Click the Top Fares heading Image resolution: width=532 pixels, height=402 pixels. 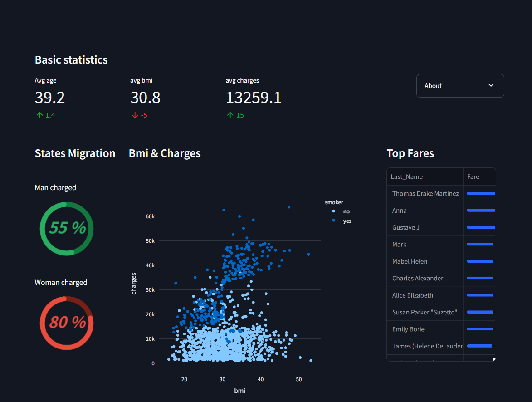(x=410, y=153)
